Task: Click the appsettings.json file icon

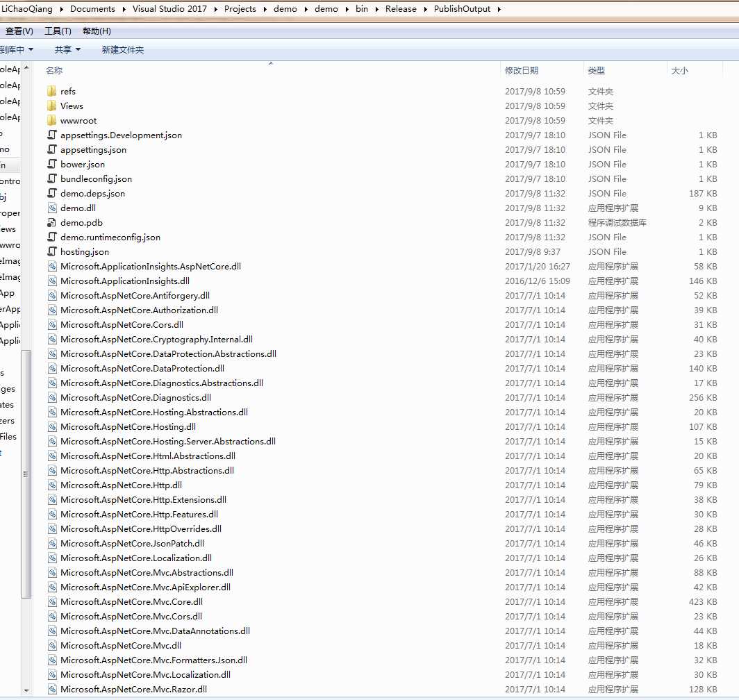Action: (52, 149)
